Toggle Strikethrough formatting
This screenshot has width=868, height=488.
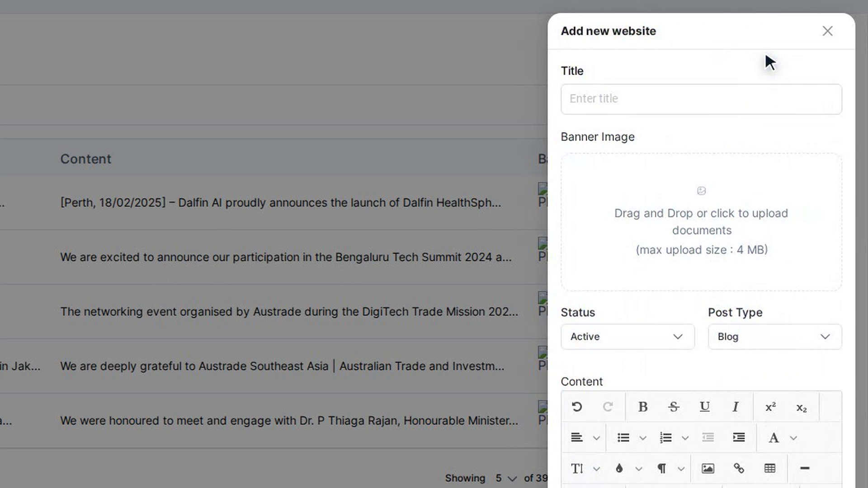coord(674,407)
